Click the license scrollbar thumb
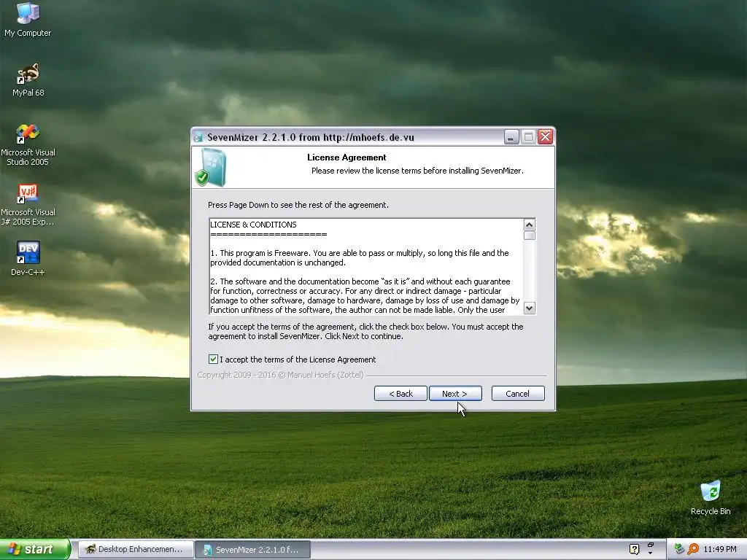Screen dimensions: 747x560 tap(530, 236)
